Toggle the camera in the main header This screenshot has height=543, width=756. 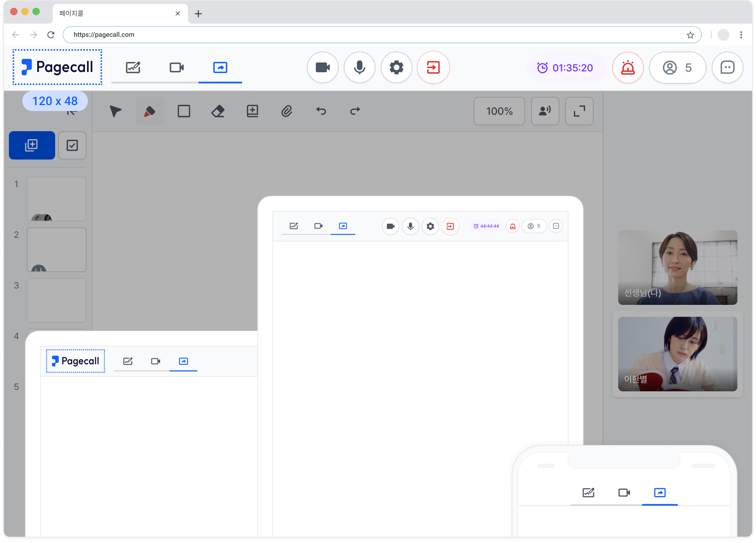323,67
